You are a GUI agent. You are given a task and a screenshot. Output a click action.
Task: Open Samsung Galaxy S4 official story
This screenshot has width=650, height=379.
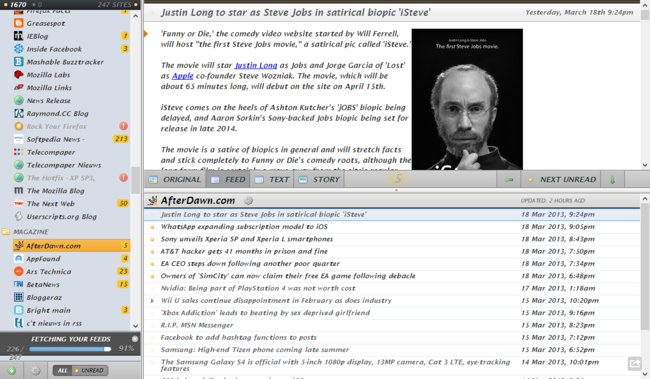click(x=392, y=365)
